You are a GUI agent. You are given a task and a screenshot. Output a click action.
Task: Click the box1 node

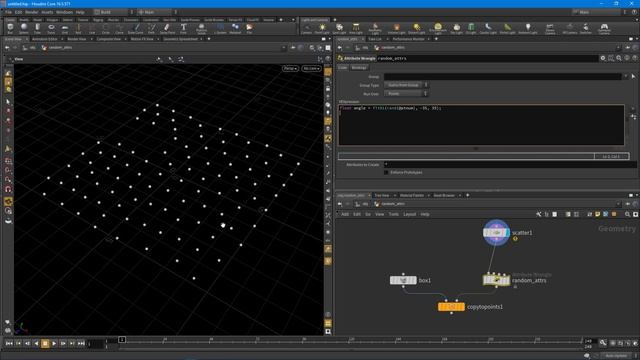[x=403, y=280]
